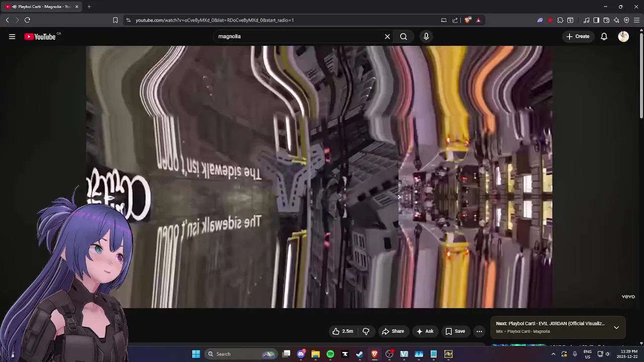This screenshot has width=644, height=362.
Task: Save the video to a playlist
Action: (455, 331)
